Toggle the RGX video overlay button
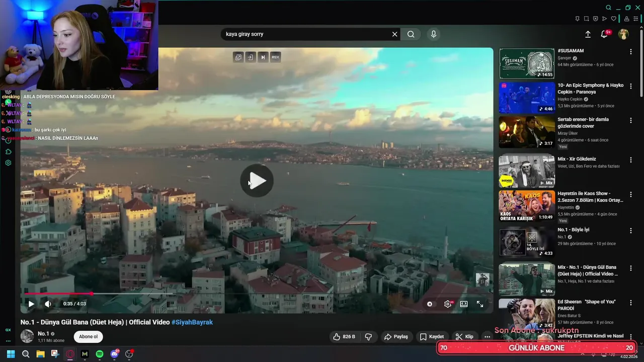Image resolution: width=644 pixels, height=362 pixels. (x=275, y=57)
